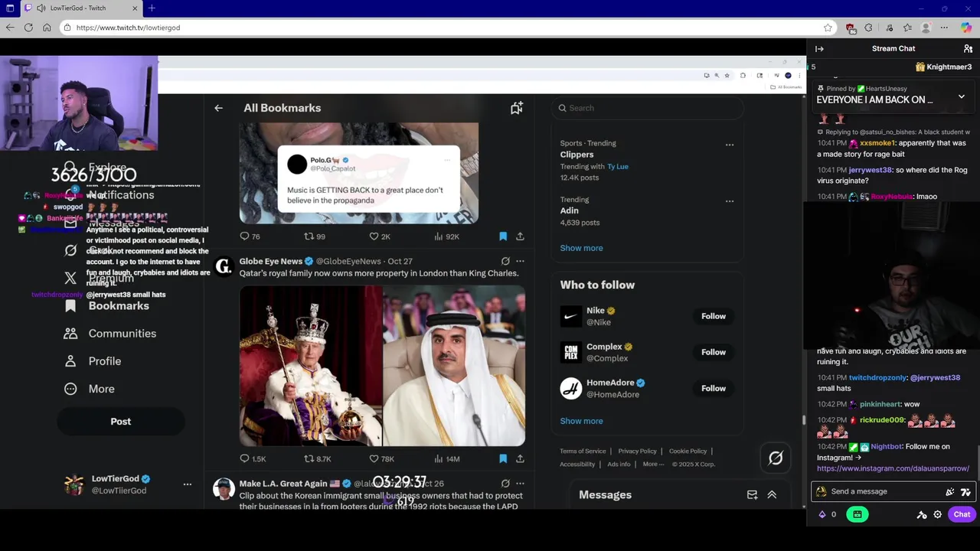Open Grok icon on Make L.A. Great Again post

(505, 484)
